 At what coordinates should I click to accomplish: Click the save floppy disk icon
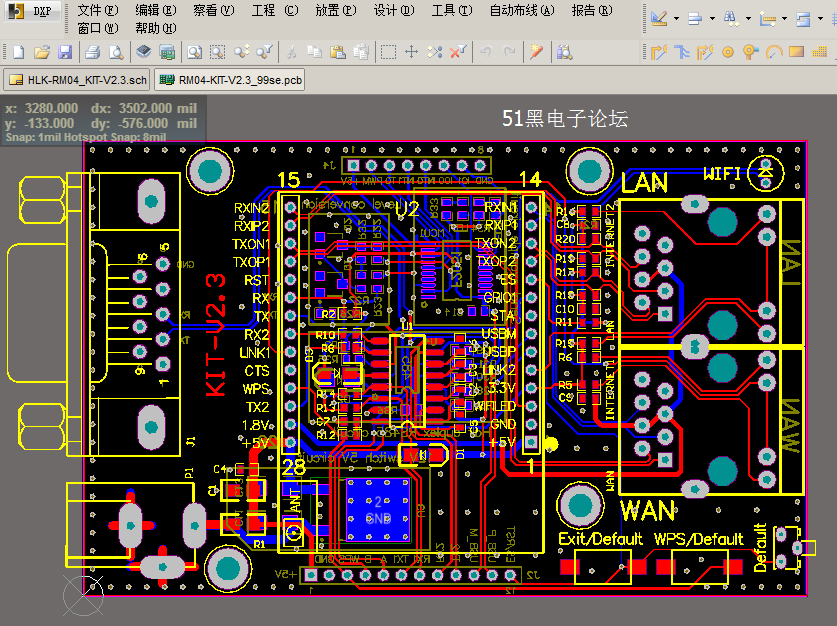[x=65, y=52]
